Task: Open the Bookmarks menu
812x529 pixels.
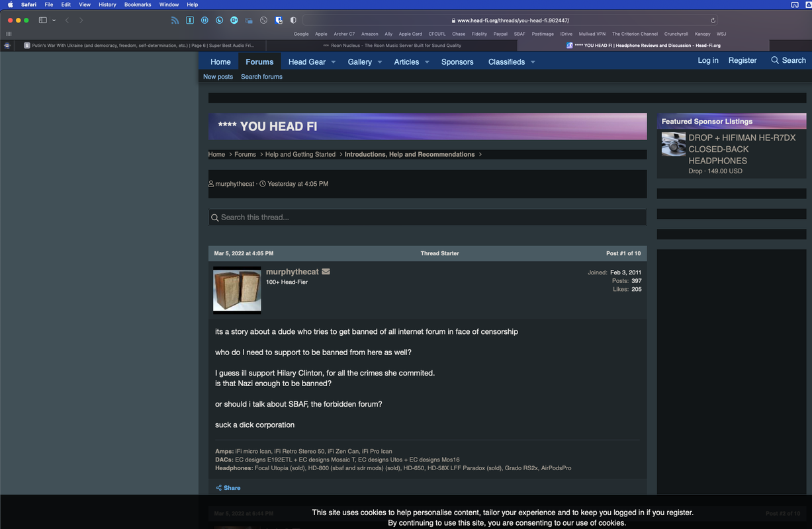Action: pyautogui.click(x=138, y=5)
